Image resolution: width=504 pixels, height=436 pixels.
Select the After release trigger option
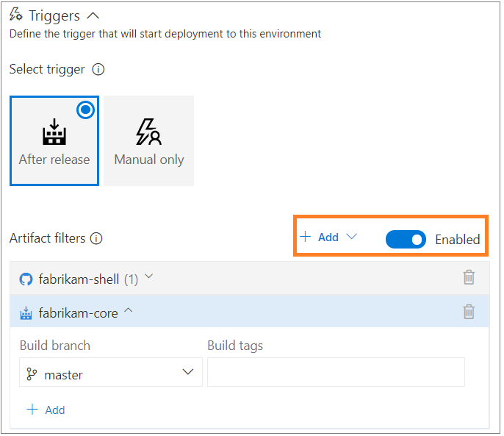pos(54,140)
